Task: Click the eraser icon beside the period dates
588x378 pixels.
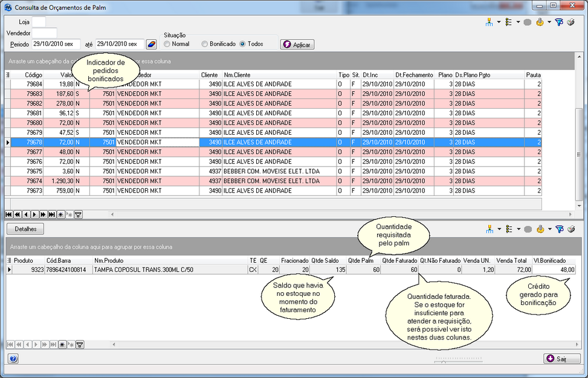Action: [x=151, y=44]
